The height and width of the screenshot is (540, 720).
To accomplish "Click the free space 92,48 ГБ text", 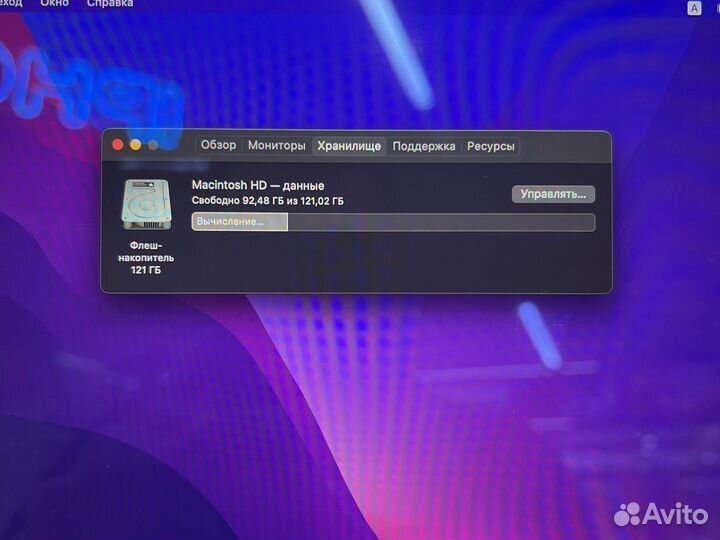I will [x=267, y=201].
